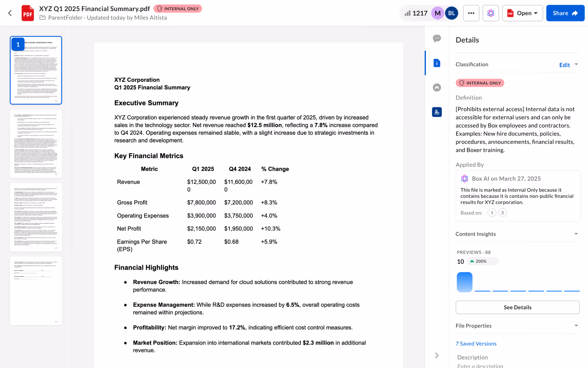Click the blue previews chart bar
Viewport: 588px width, 368px height.
tap(464, 282)
